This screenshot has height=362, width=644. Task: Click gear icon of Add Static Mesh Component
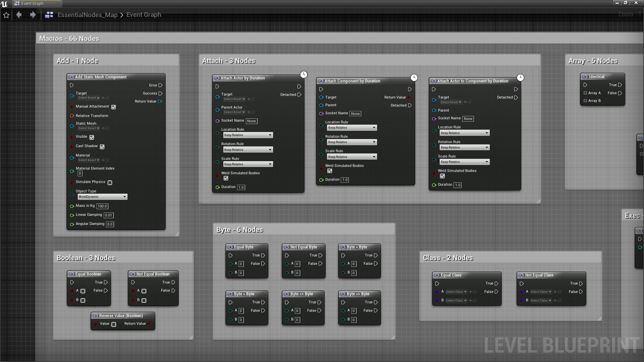click(x=72, y=77)
